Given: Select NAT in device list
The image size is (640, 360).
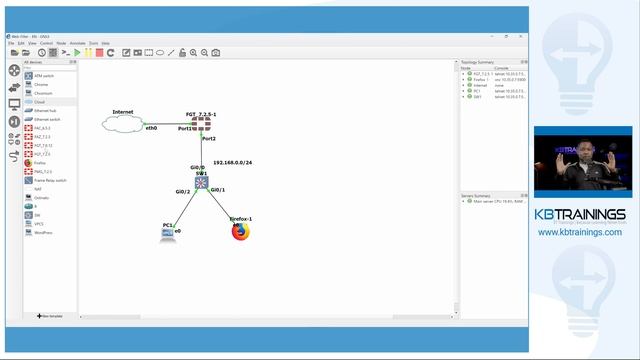Looking at the screenshot, I should (x=50, y=189).
